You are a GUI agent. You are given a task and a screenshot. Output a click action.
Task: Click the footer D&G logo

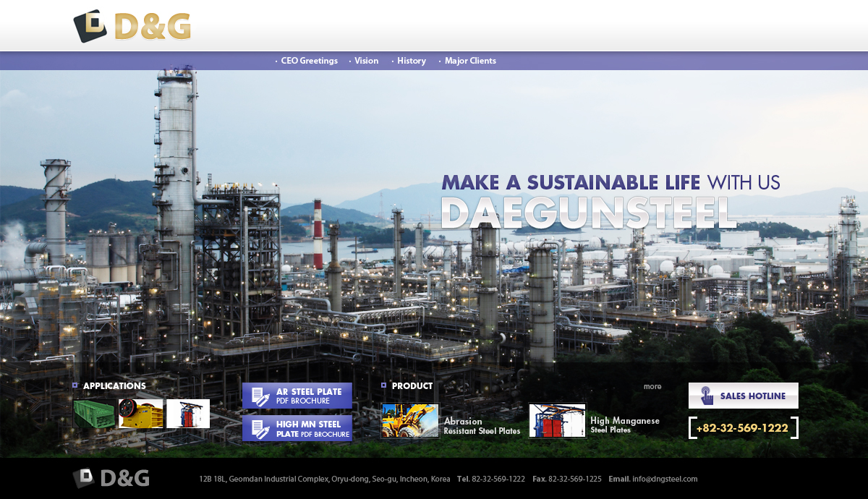pos(111,478)
